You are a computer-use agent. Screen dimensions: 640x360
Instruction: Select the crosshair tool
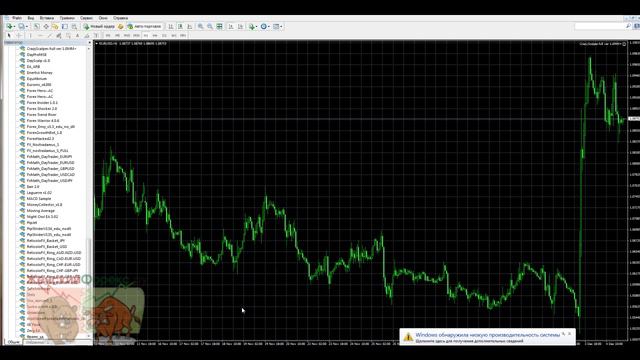click(x=19, y=36)
